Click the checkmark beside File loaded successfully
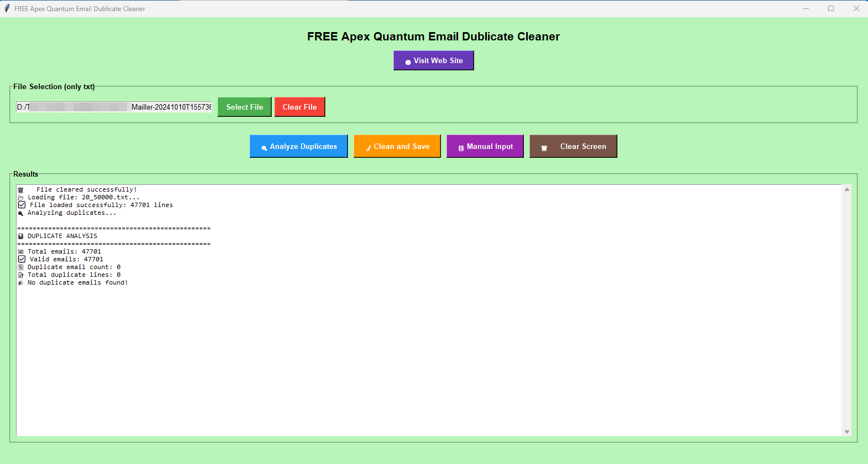This screenshot has height=464, width=868. click(x=22, y=205)
